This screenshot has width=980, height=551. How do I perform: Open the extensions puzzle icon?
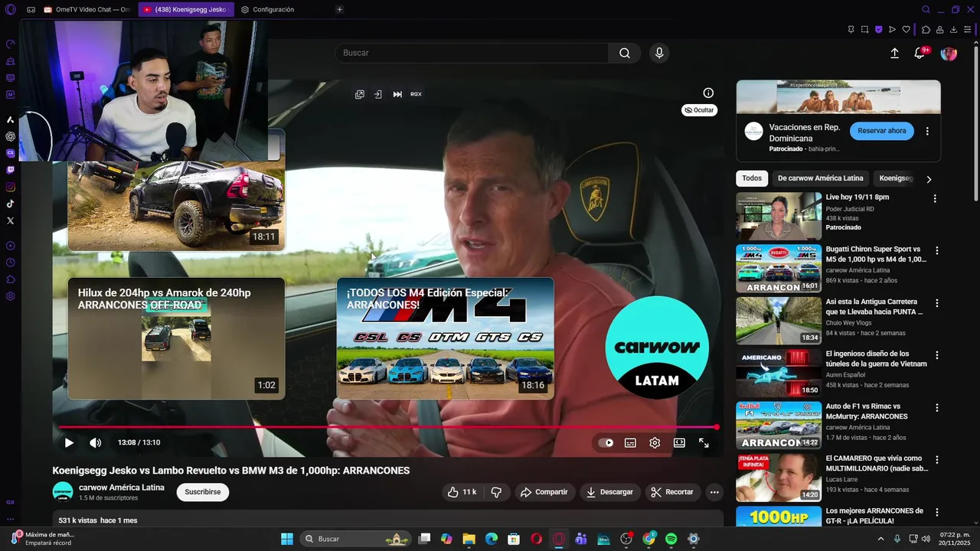[925, 29]
